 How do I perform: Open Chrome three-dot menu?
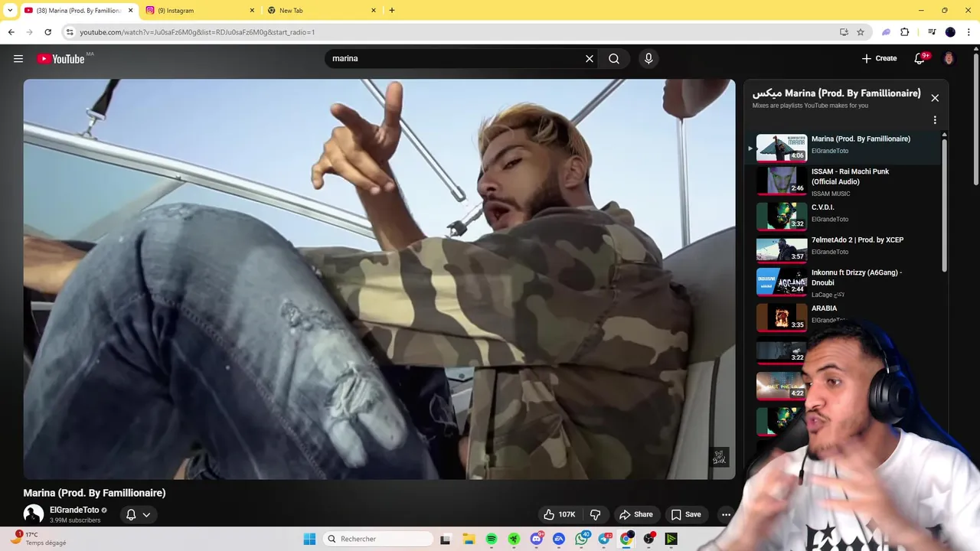click(969, 32)
